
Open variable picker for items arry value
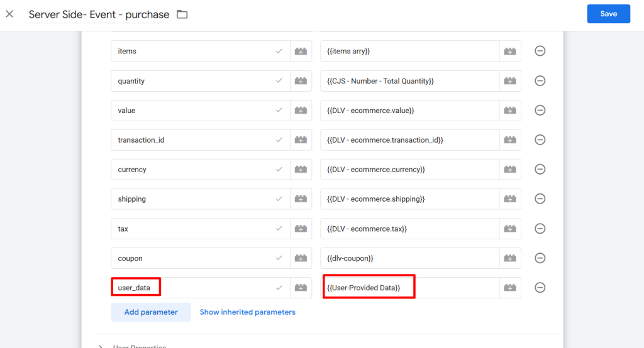tap(510, 52)
